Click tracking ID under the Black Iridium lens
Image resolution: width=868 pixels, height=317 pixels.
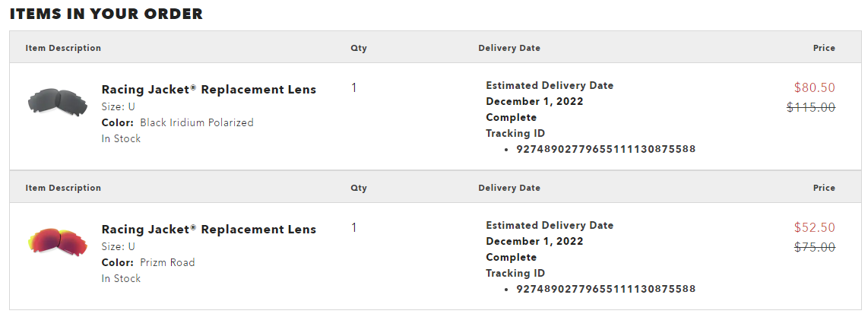pos(606,149)
